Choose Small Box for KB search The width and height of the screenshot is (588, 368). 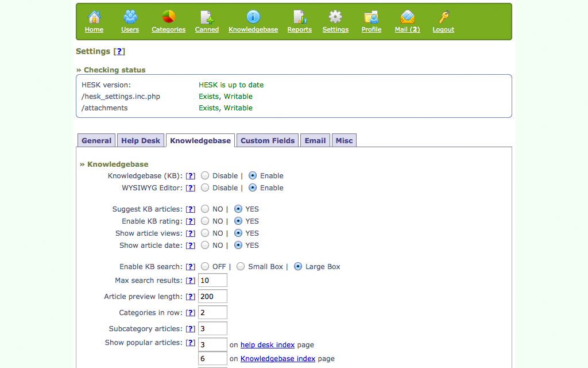coord(241,267)
